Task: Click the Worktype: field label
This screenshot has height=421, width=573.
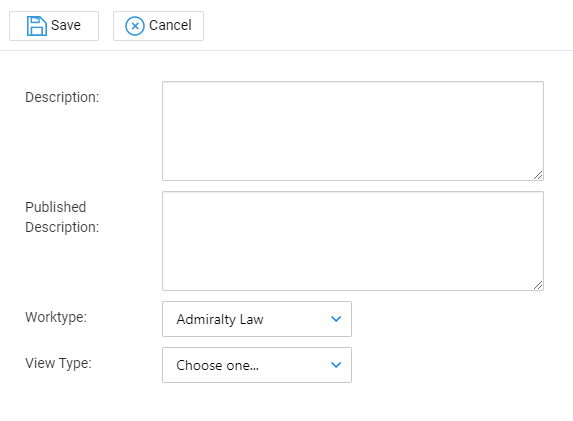Action: tap(56, 317)
